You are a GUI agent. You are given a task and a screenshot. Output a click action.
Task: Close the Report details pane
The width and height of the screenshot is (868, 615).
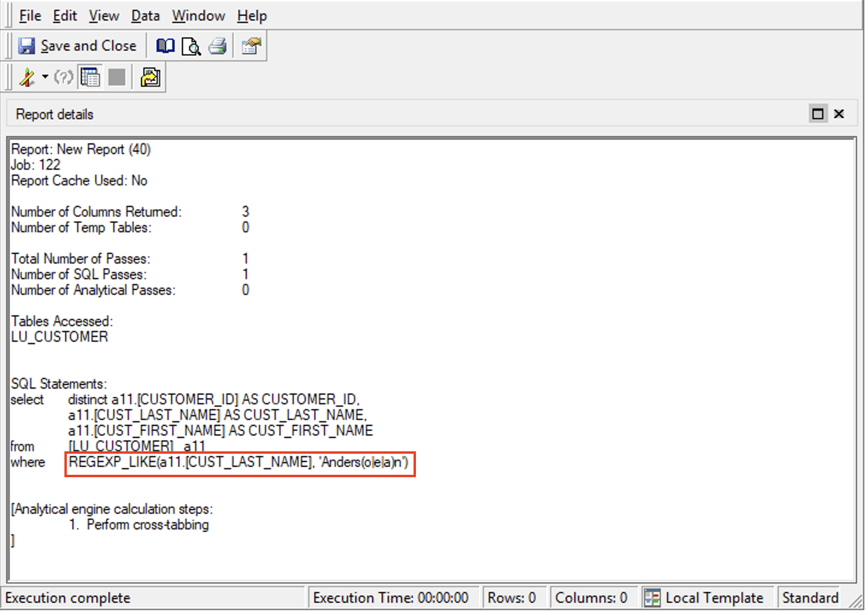tap(839, 114)
